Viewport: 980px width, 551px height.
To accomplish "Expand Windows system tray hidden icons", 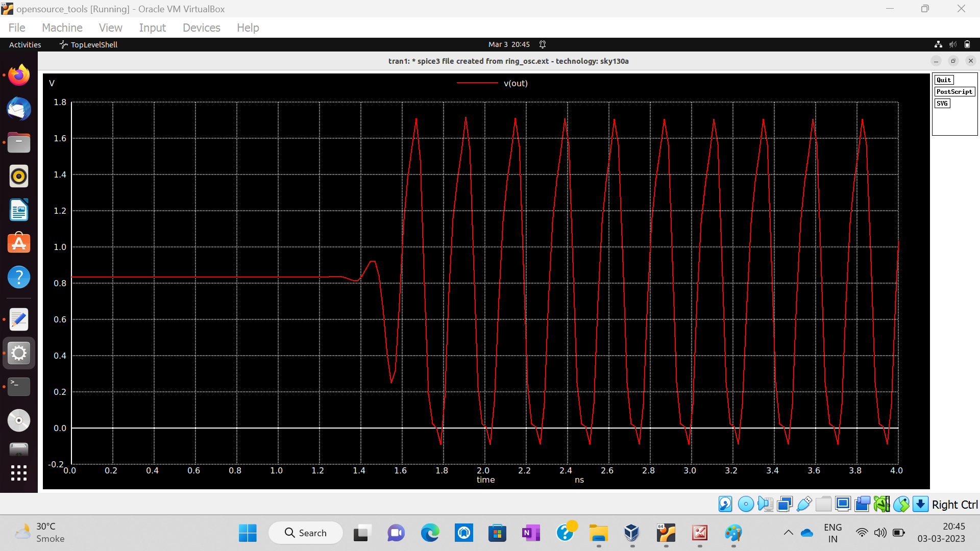I will click(x=788, y=533).
